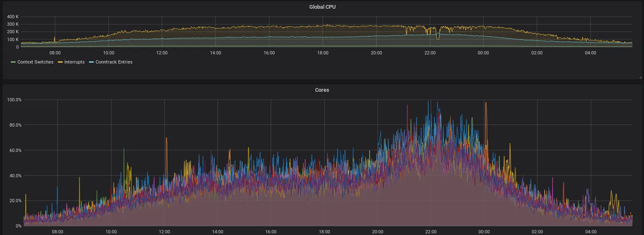Click the 200 K y-axis label
The height and width of the screenshot is (235, 644).
[x=13, y=32]
